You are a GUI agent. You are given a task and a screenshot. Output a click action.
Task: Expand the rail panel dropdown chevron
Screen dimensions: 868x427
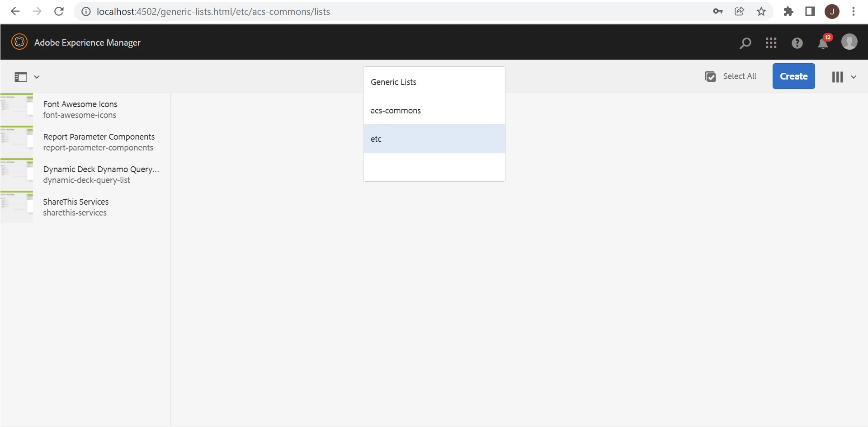[37, 77]
